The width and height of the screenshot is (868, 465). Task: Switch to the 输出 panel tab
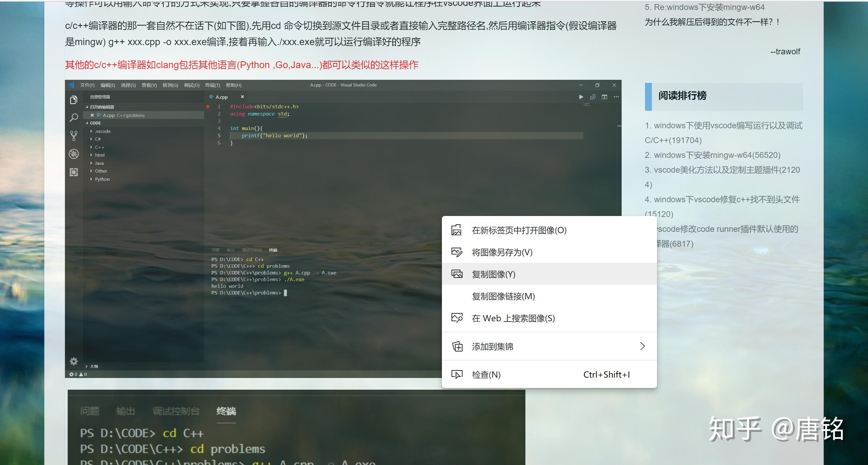(231, 250)
